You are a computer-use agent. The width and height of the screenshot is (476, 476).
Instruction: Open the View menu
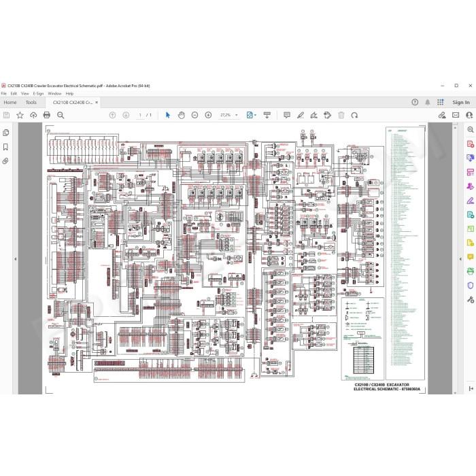(25, 94)
